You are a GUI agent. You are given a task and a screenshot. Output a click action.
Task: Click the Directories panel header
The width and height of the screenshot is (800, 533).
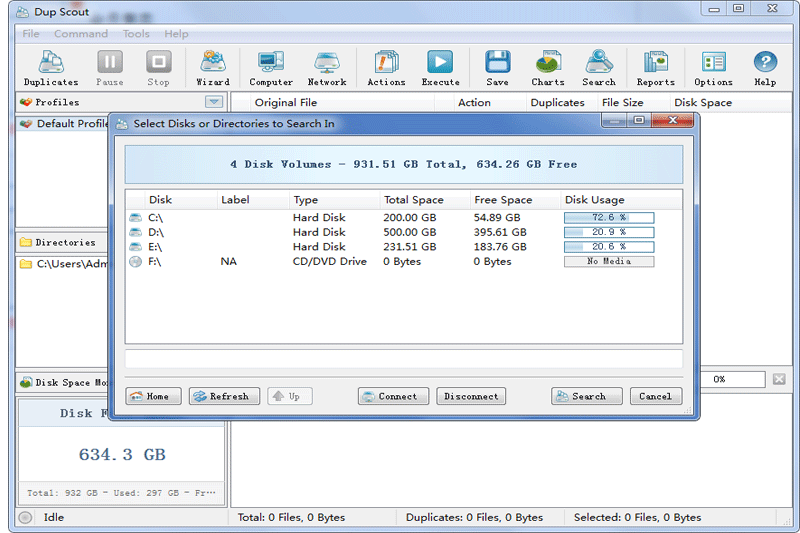(x=62, y=242)
